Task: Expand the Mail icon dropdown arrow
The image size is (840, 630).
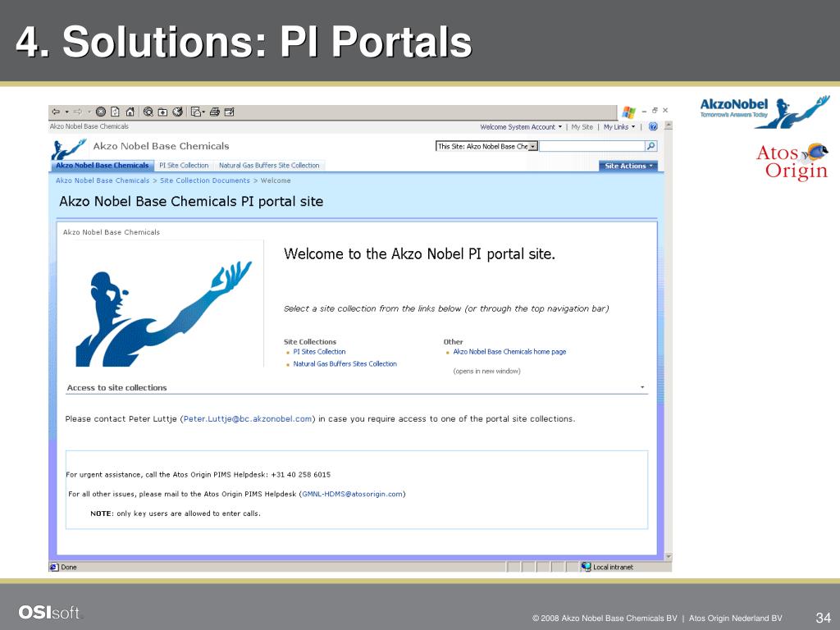Action: coord(204,112)
